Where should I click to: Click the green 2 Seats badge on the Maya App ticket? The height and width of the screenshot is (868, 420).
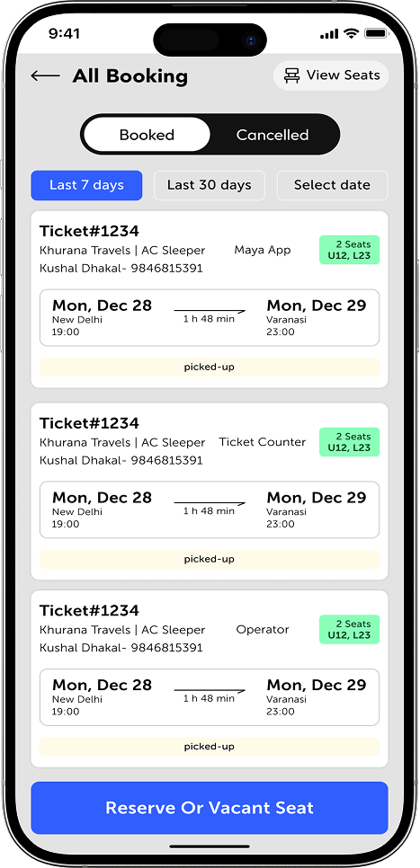click(x=349, y=250)
